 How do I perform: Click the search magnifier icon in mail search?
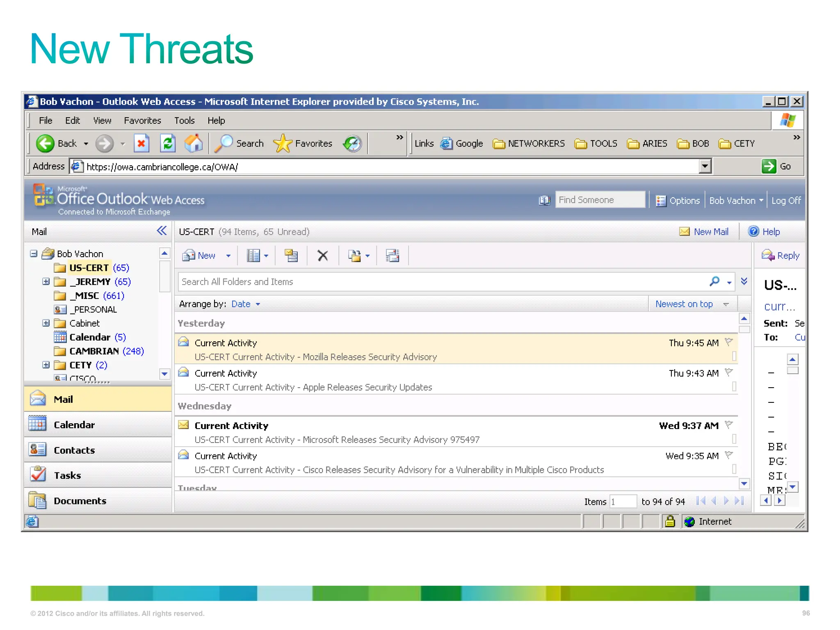pos(714,282)
